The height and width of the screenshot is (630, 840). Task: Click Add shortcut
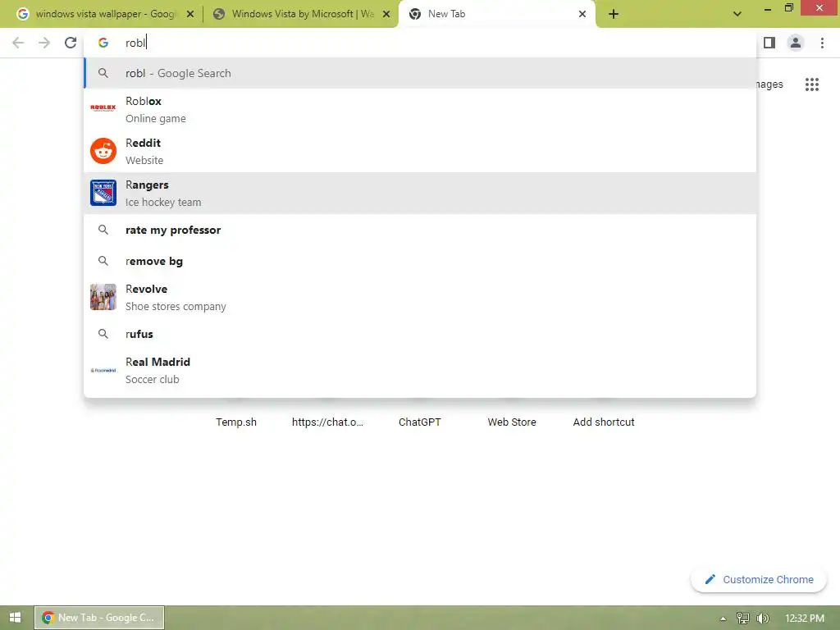[604, 422]
